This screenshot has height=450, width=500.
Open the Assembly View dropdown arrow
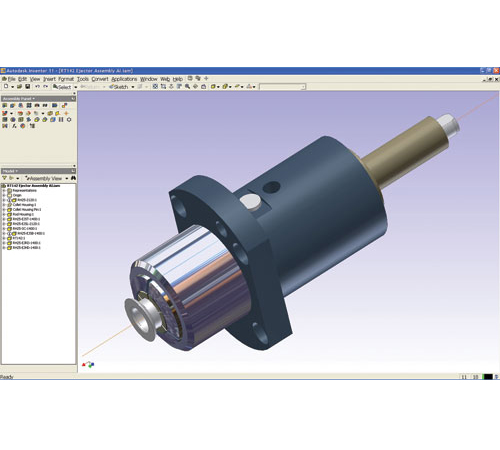tap(67, 178)
